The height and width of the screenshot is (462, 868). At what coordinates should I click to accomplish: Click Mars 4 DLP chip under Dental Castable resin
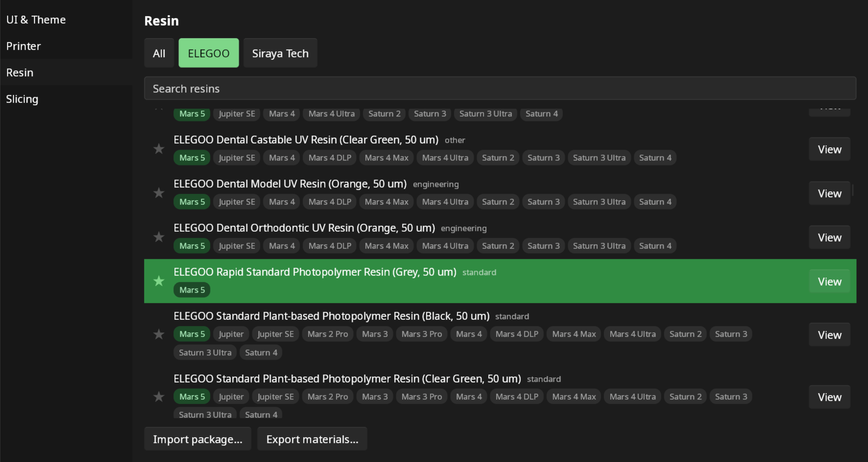coord(330,158)
